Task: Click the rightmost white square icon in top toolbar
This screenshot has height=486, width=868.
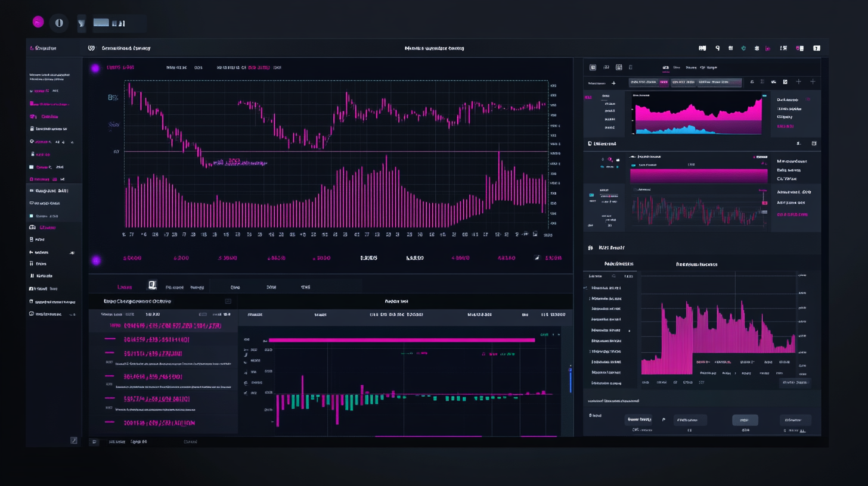Action: tap(817, 48)
